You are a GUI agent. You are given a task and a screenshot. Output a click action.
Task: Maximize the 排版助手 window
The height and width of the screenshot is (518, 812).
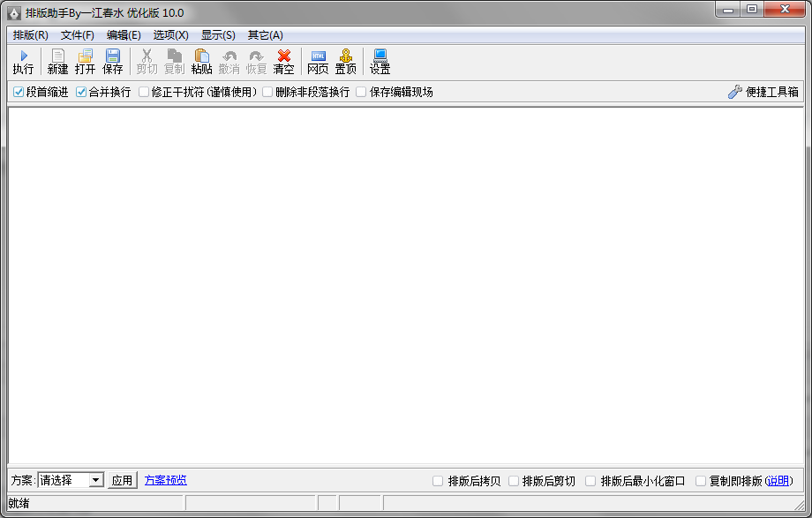[x=752, y=10]
